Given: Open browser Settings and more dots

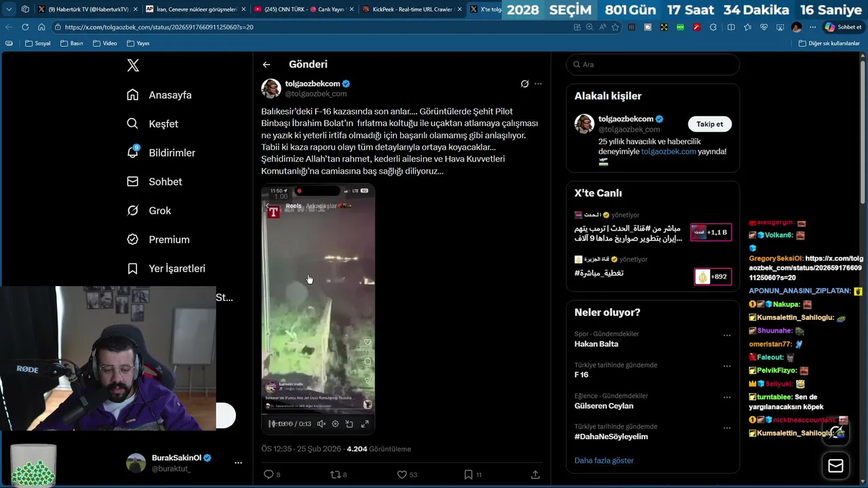Looking at the screenshot, I should [813, 27].
